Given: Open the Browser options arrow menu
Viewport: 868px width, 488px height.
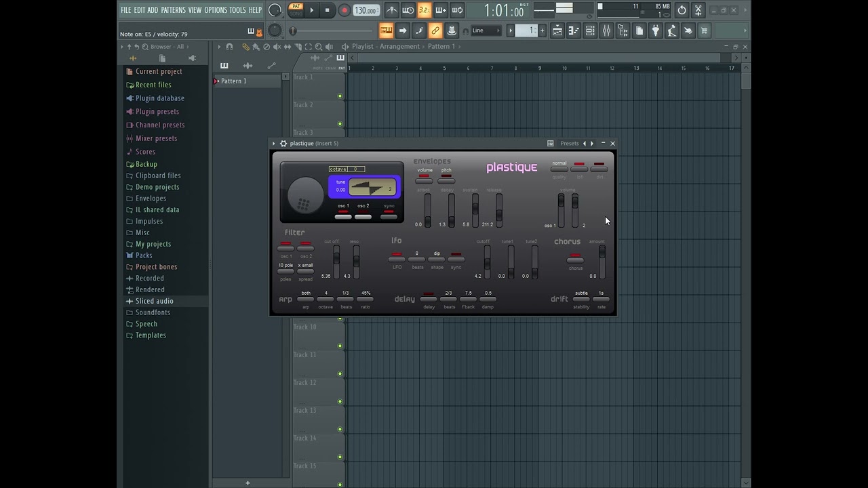Looking at the screenshot, I should [122, 47].
